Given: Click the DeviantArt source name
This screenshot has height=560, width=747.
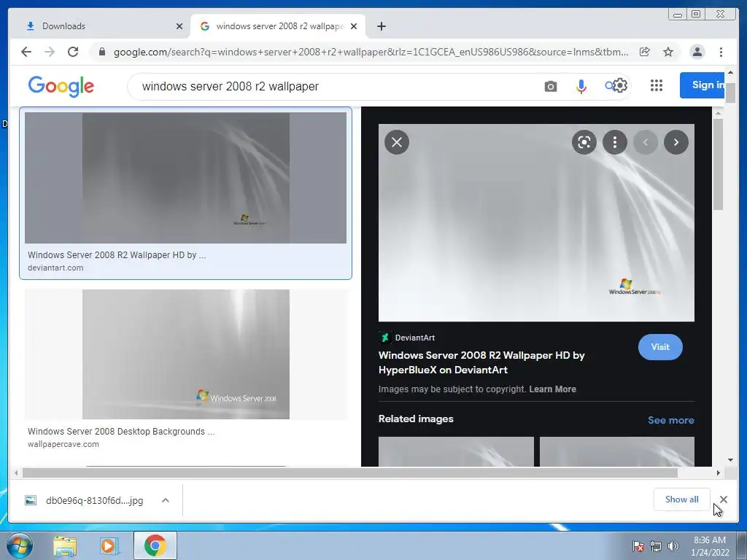Looking at the screenshot, I should click(x=415, y=338).
